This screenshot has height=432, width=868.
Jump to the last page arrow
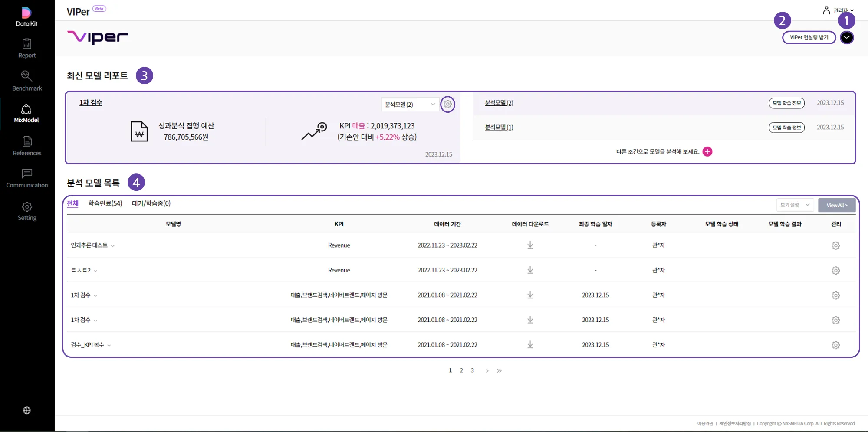(x=499, y=370)
